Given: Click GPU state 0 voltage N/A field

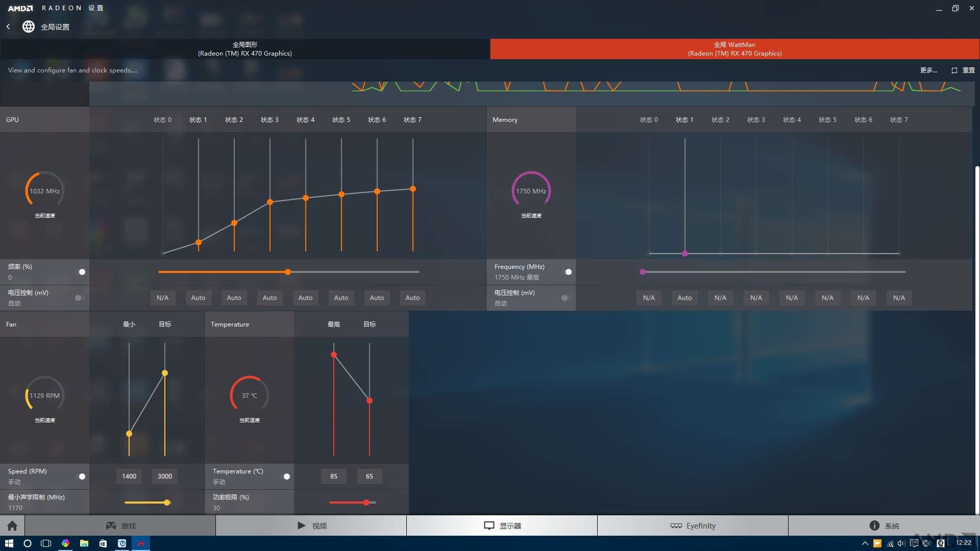Looking at the screenshot, I should click(x=163, y=298).
